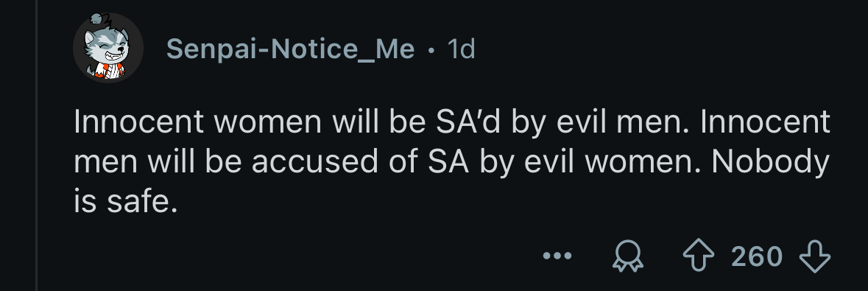Open the comment permalink via 1d timestamp

(461, 49)
